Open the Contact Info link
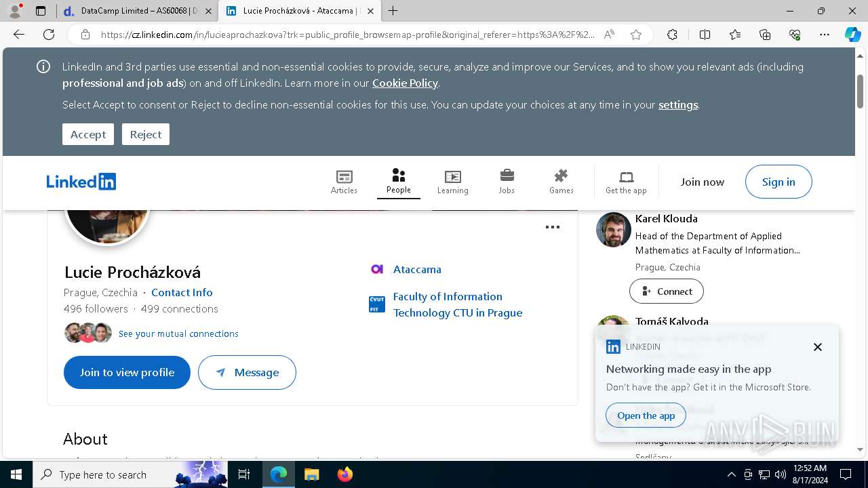This screenshot has width=868, height=488. [182, 292]
